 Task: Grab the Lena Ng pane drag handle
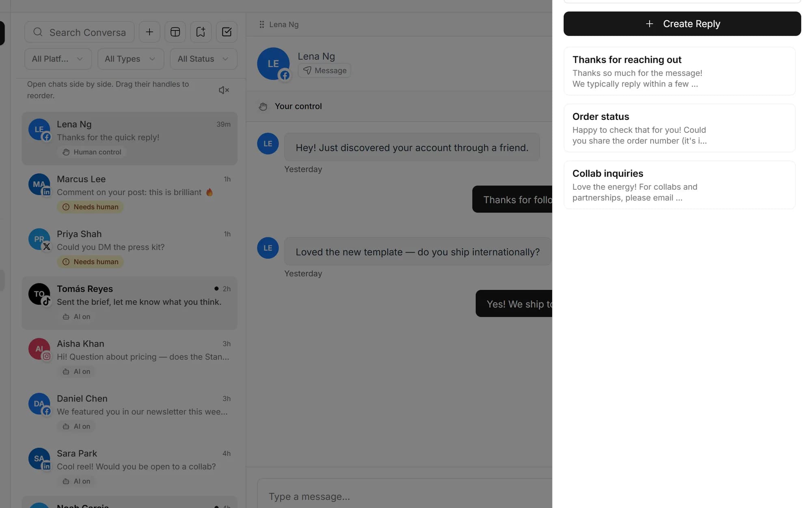(x=261, y=24)
